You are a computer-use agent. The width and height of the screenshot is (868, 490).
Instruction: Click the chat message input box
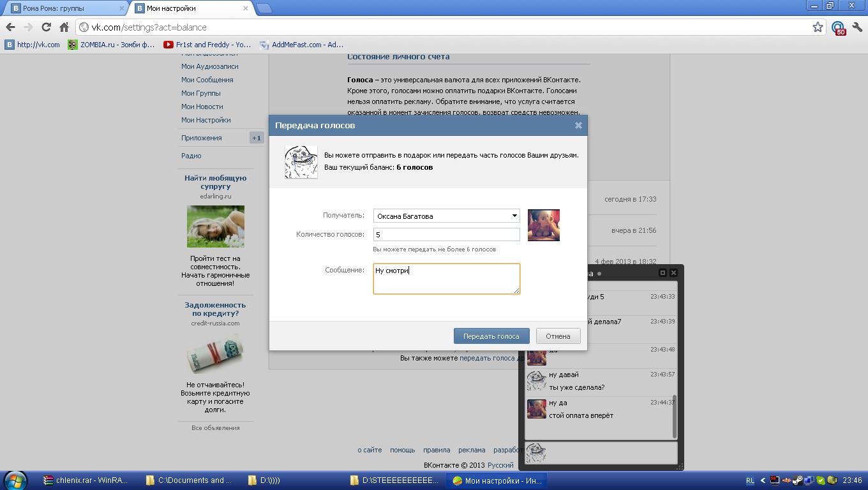click(601, 452)
